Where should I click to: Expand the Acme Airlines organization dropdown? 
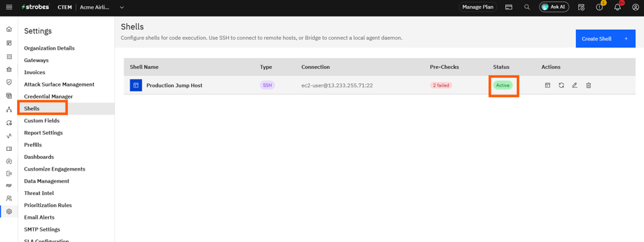coord(122,7)
